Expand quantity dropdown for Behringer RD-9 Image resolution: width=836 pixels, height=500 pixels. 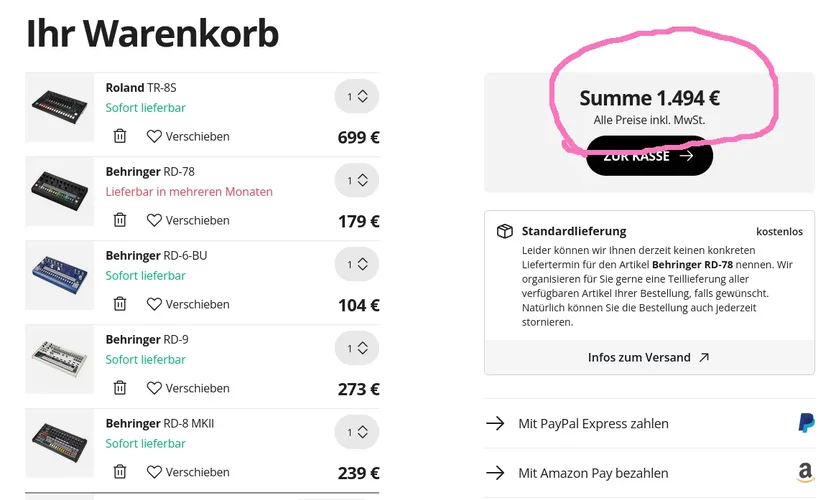point(357,349)
